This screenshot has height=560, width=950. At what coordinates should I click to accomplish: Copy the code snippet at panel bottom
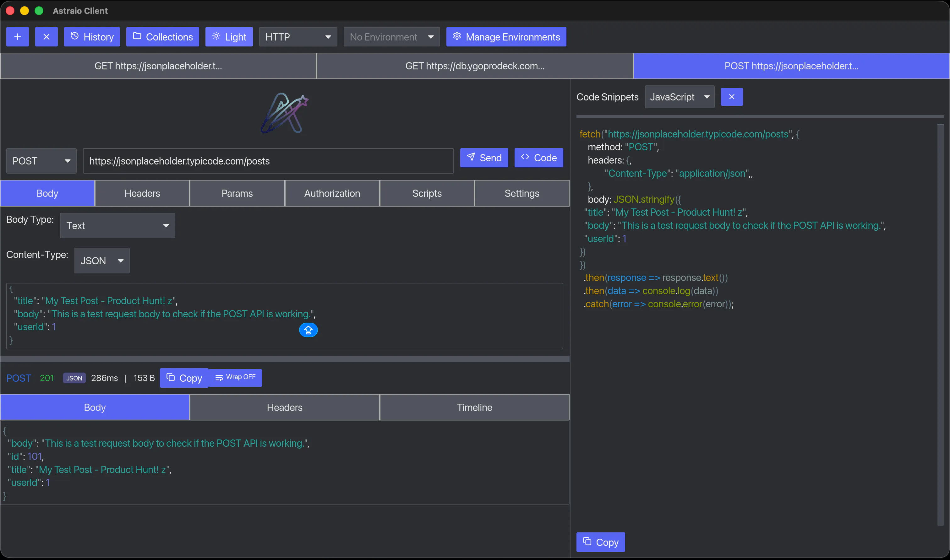click(600, 542)
